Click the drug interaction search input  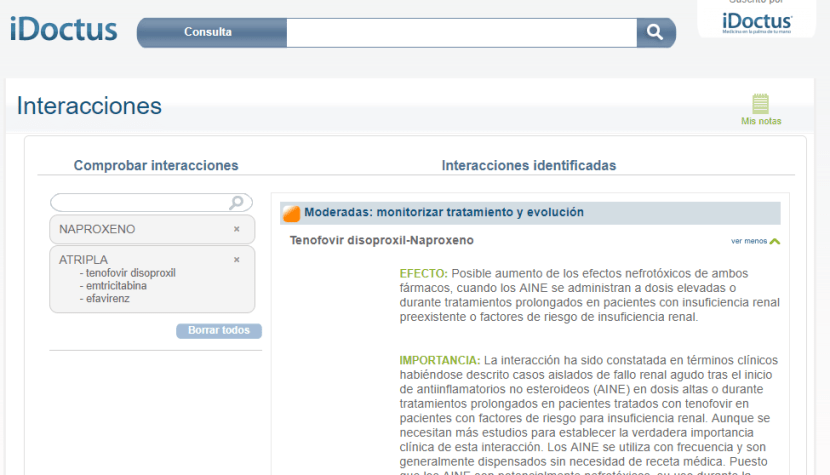coord(140,203)
